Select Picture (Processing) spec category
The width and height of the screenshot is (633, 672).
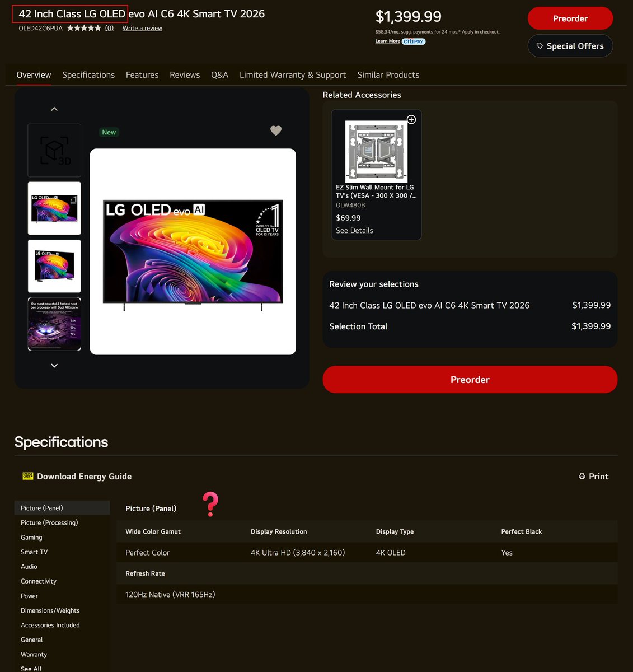click(x=49, y=522)
